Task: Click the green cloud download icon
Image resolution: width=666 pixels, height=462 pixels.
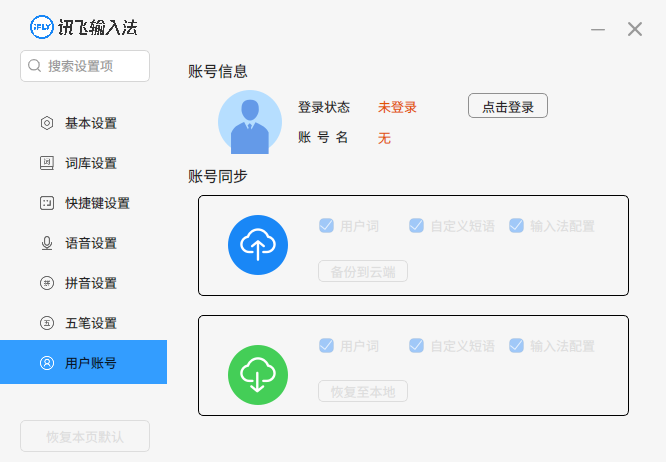Action: [258, 375]
